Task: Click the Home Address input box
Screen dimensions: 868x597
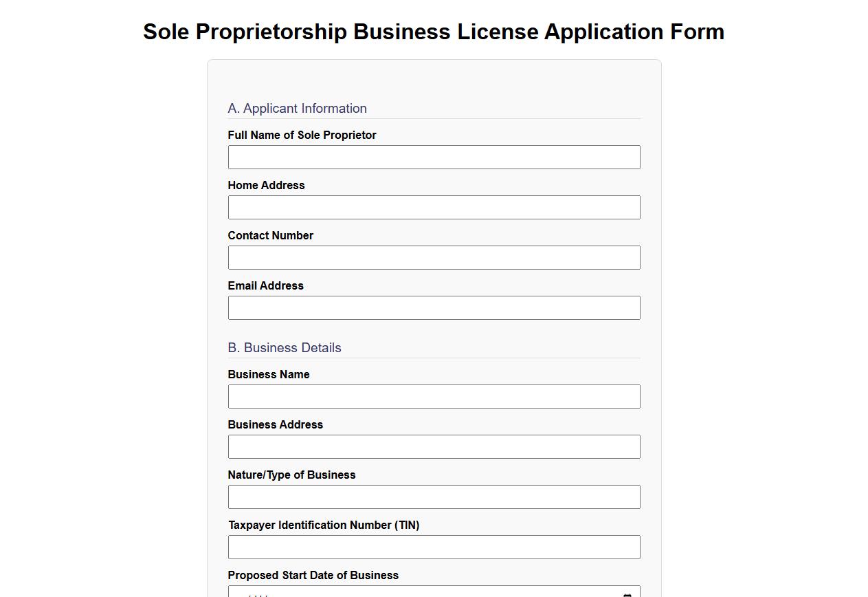Action: [434, 207]
